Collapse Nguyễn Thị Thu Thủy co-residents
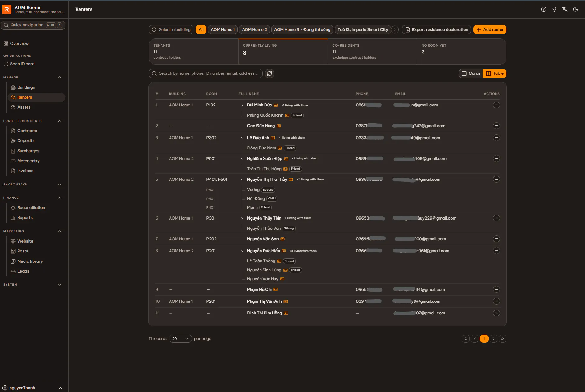 click(242, 180)
